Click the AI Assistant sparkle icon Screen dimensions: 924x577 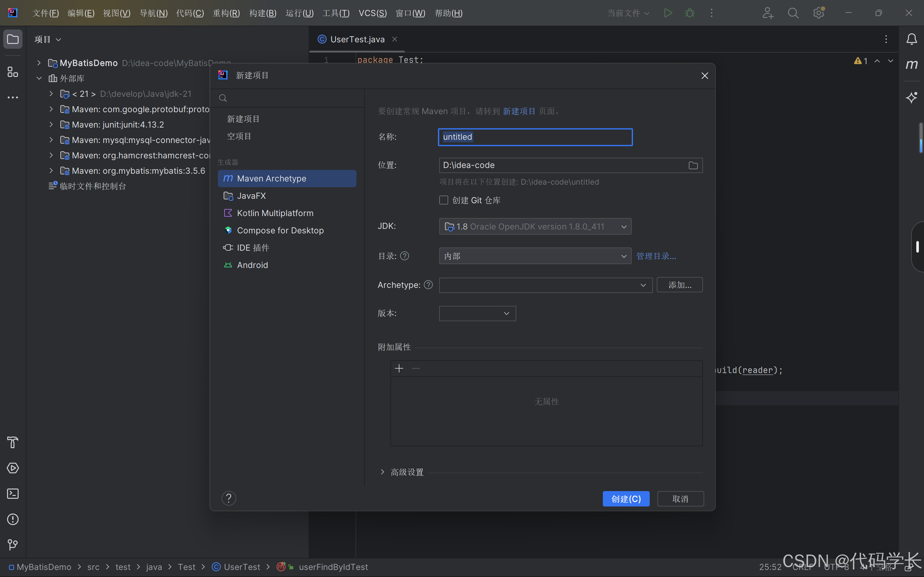click(x=912, y=97)
